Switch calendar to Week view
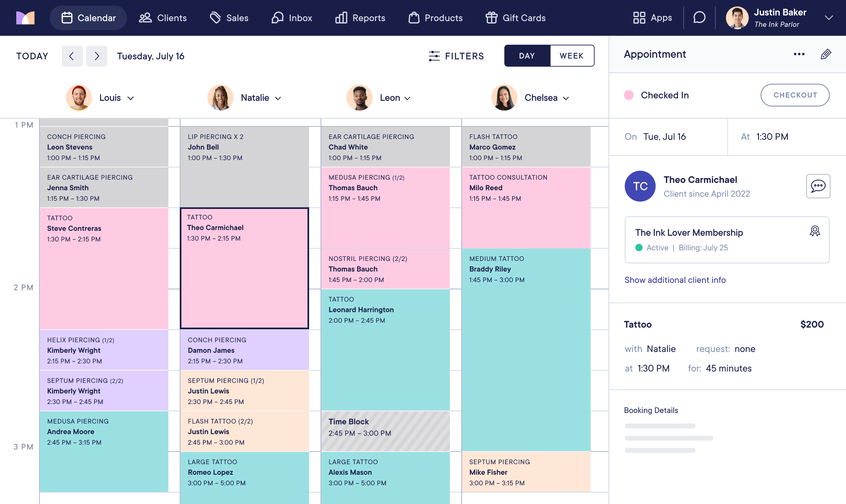Viewport: 846px width, 504px height. tap(571, 56)
